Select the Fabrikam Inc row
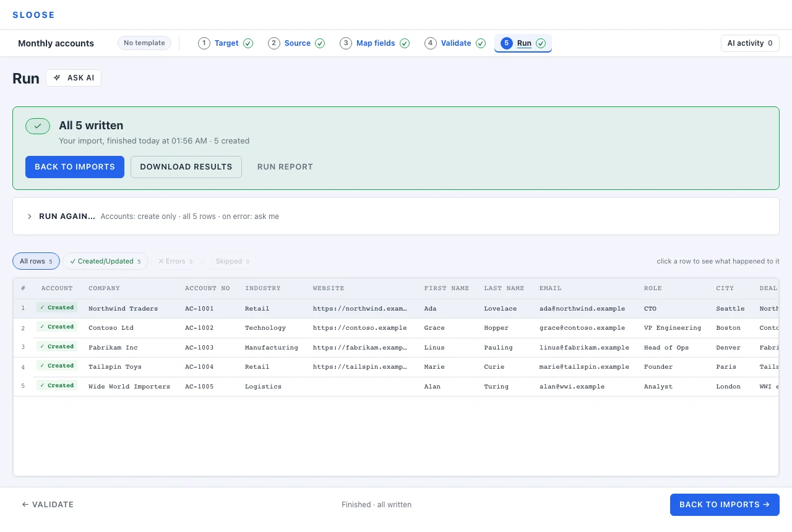Viewport: 792px width, 532px height. [x=396, y=348]
